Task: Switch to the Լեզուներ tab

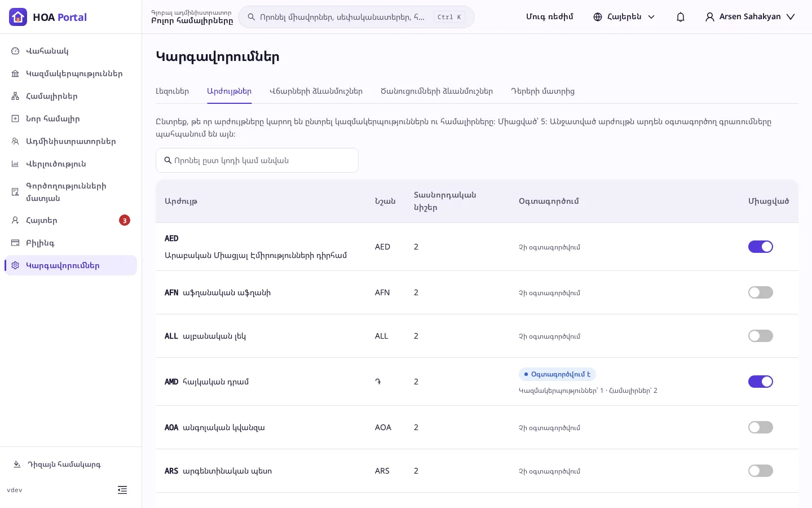Action: (172, 91)
